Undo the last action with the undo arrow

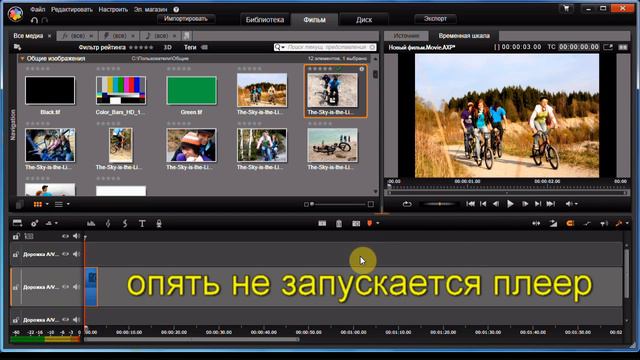click(x=34, y=20)
